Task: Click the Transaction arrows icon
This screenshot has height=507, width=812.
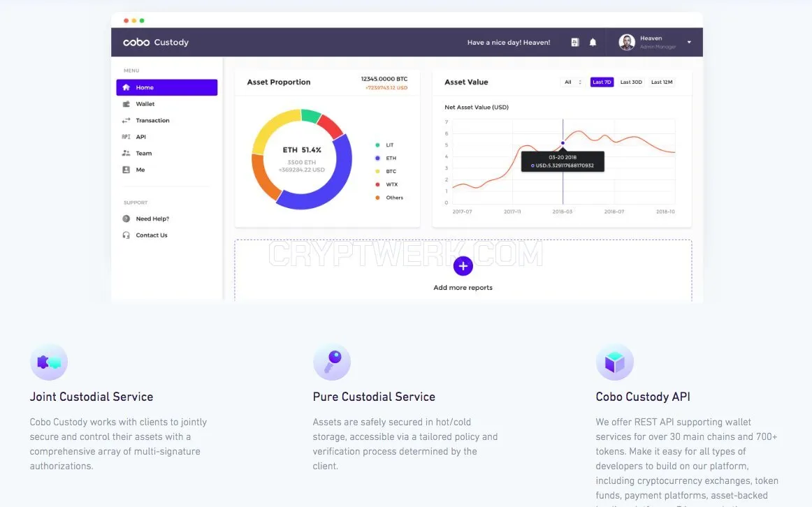Action: [126, 121]
